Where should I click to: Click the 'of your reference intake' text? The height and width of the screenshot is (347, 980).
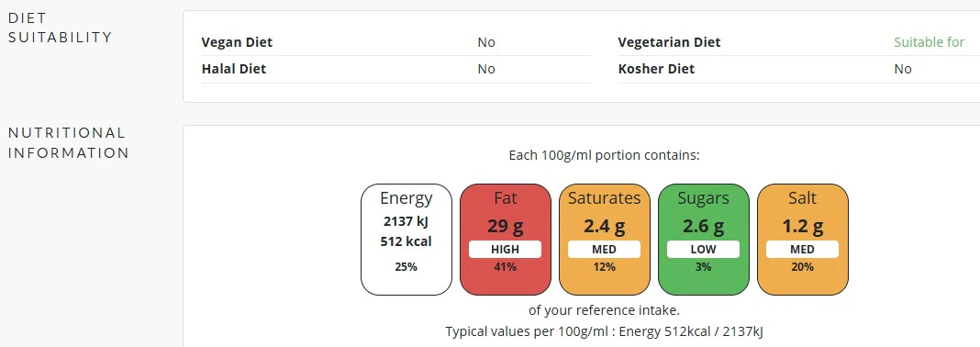click(604, 310)
